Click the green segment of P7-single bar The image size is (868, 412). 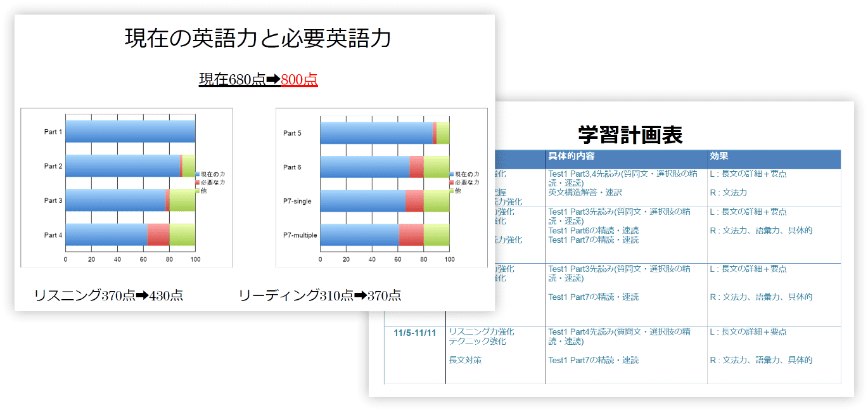[437, 201]
